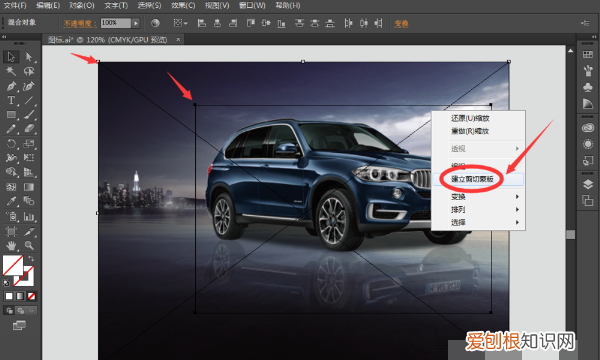This screenshot has width=600, height=360.
Task: Enable Draw Normal mode
Action: point(9,310)
